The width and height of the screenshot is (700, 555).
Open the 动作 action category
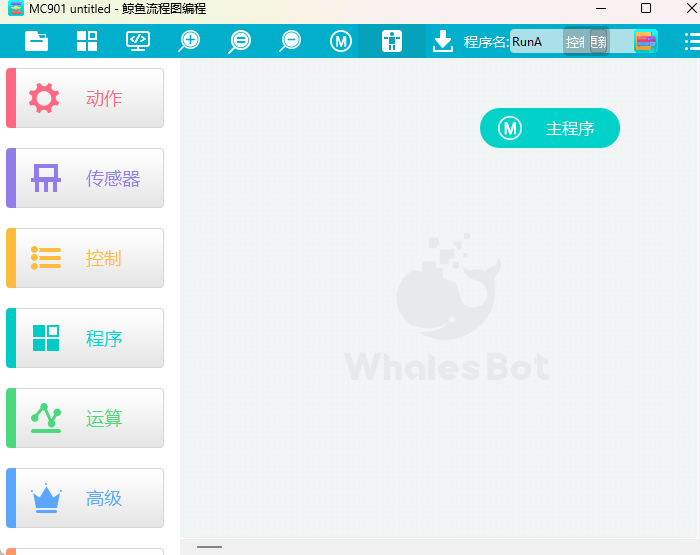point(85,98)
